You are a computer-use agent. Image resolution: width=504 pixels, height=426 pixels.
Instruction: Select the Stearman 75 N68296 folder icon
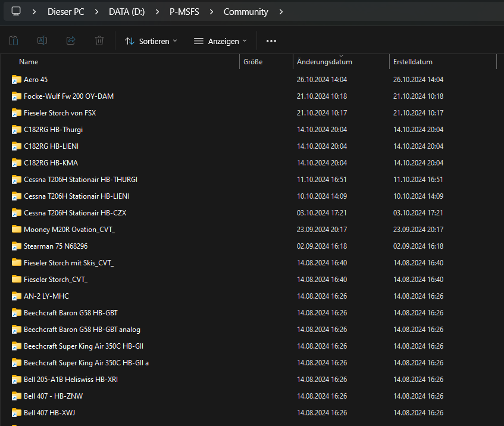[17, 246]
